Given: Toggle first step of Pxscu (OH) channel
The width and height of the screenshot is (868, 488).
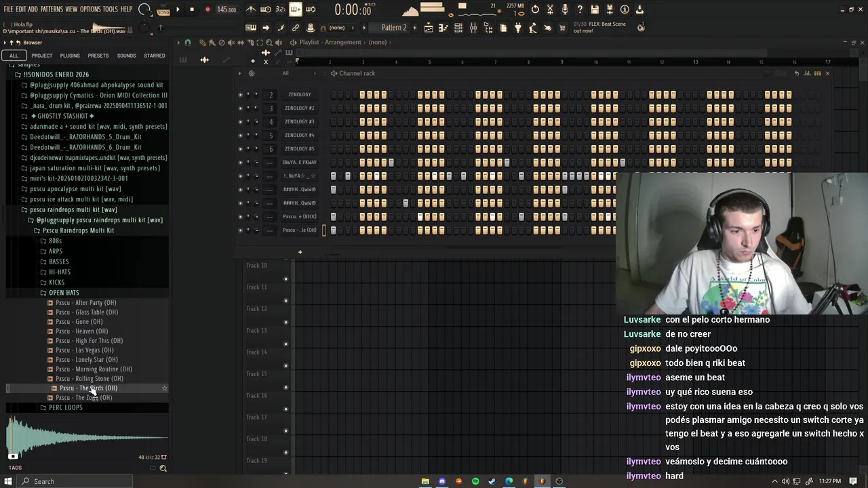Looking at the screenshot, I should coord(333,230).
